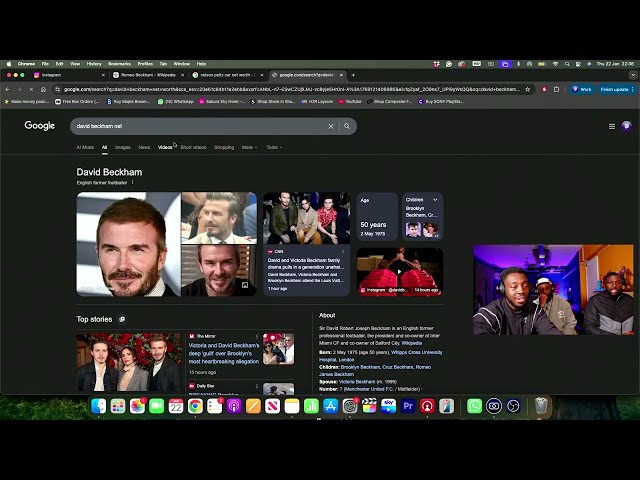Open Spotlight search in the menu bar
640x480 pixels.
click(567, 64)
